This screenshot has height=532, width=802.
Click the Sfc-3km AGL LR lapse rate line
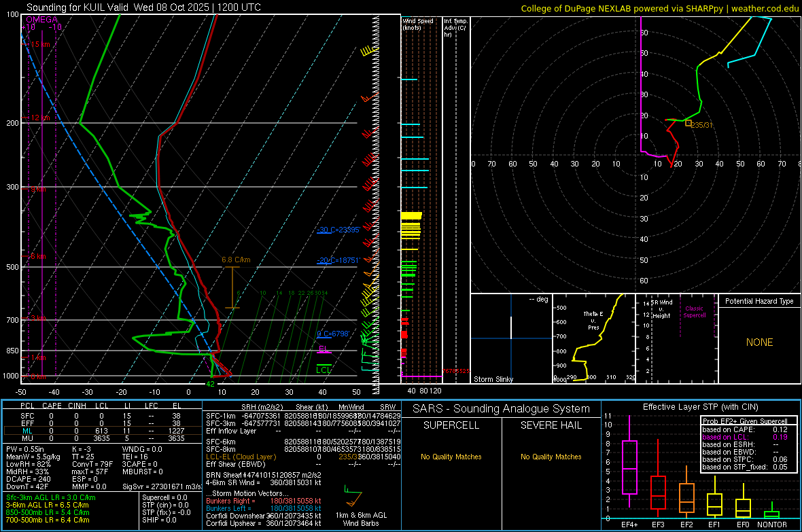tap(51, 497)
